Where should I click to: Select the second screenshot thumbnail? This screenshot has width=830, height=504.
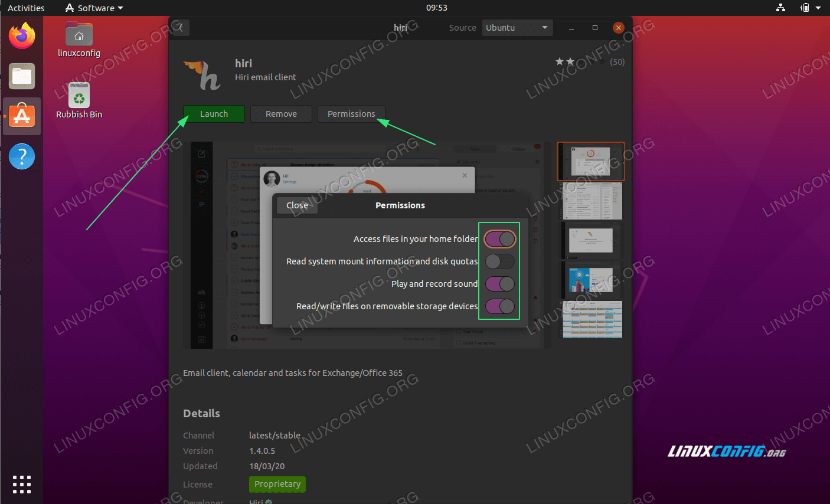coord(591,201)
